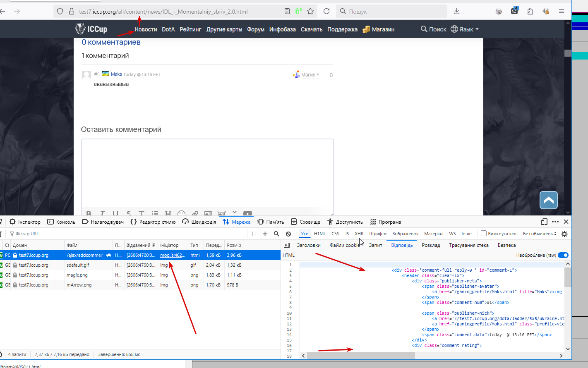Open the extensions puzzle icon
This screenshot has height=368, width=588.
pos(530,12)
